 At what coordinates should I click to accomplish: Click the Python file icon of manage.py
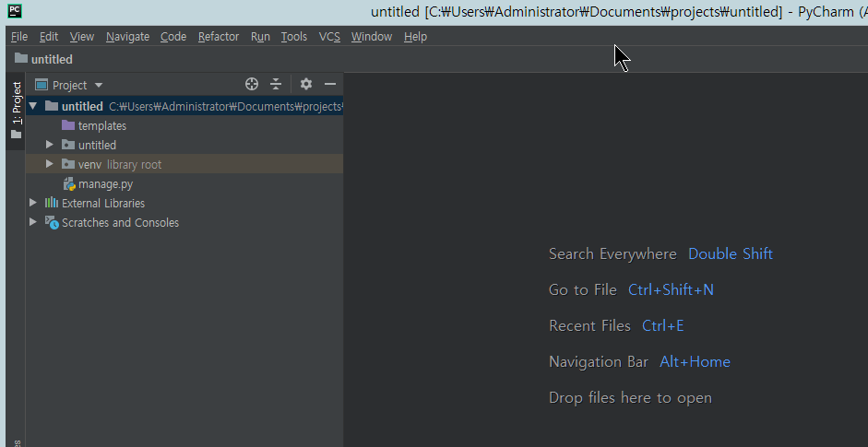68,183
